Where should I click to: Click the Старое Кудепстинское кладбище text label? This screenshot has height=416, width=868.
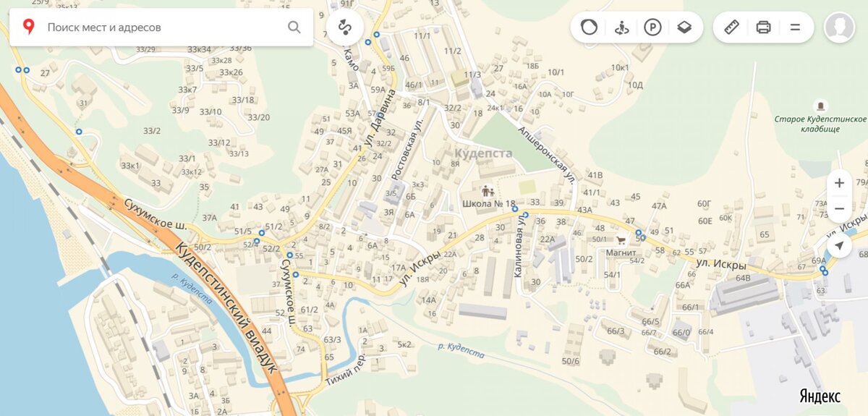820,124
